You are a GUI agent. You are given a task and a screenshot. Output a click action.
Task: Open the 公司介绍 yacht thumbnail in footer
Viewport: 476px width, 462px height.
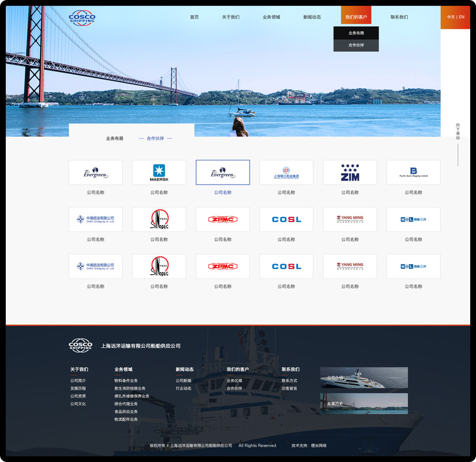[363, 378]
